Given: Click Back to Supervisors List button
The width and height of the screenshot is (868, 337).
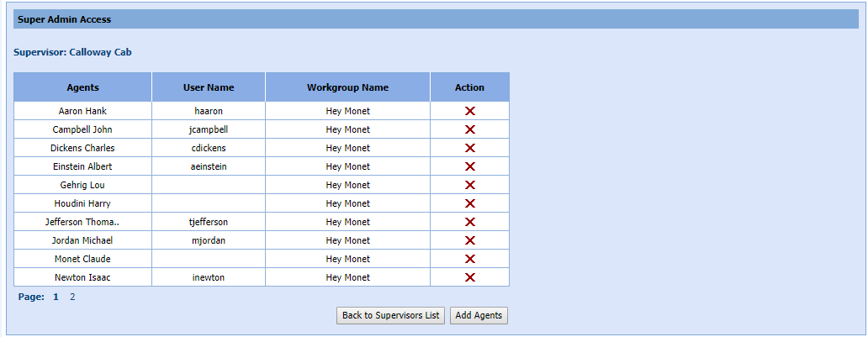Looking at the screenshot, I should (x=390, y=316).
